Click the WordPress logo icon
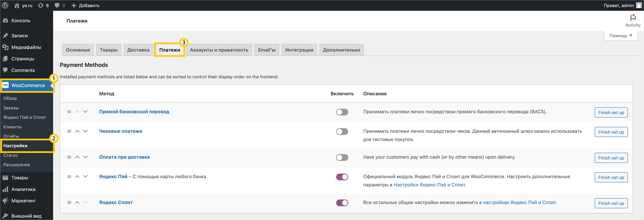This screenshot has height=220, width=644. (5, 5)
